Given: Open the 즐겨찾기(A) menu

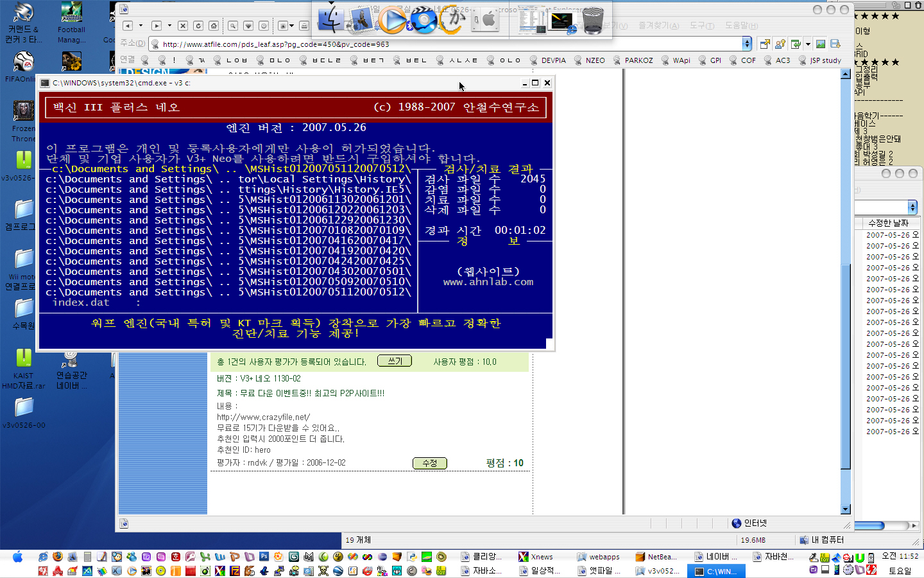Looking at the screenshot, I should pyautogui.click(x=658, y=26).
